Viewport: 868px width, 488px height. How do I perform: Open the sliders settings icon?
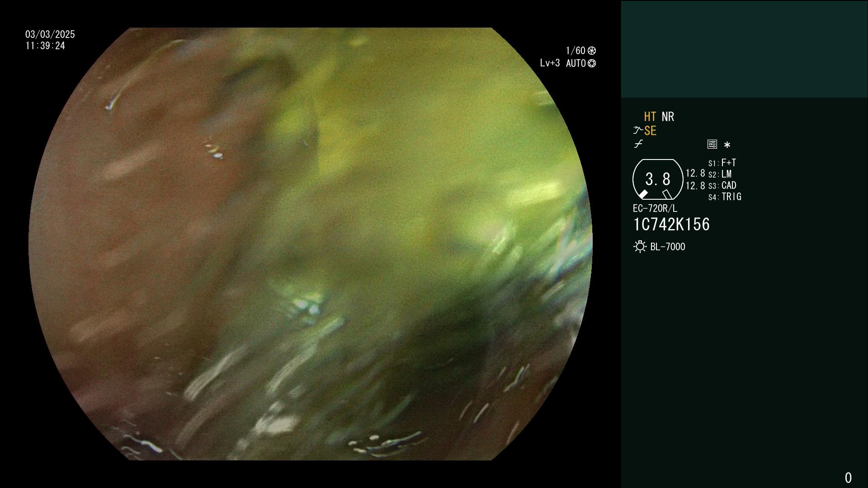pyautogui.click(x=712, y=144)
